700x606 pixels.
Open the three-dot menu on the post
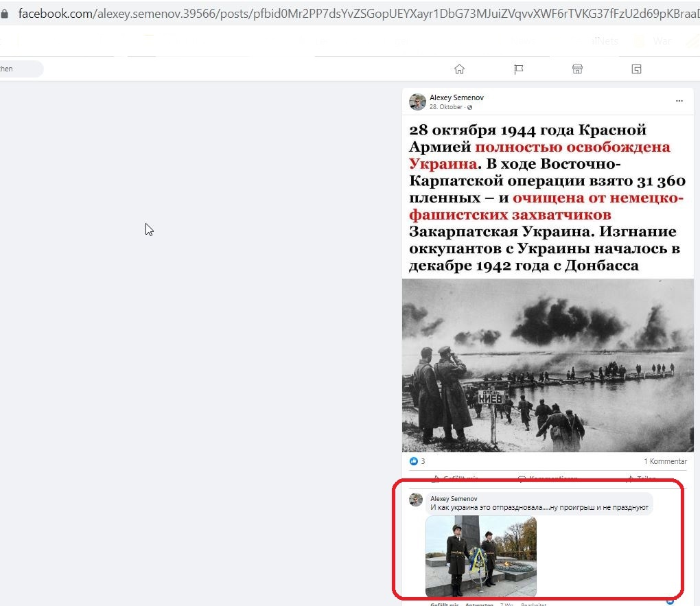[x=679, y=101]
